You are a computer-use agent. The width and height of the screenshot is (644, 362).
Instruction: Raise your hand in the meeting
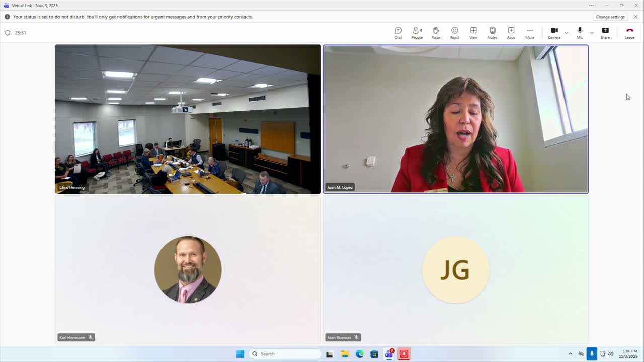436,33
